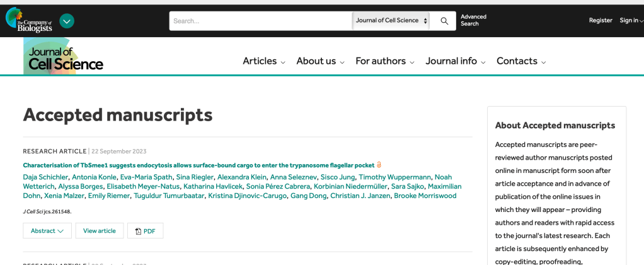Open the Articles menu
Screen dimensions: 644x265
264,61
